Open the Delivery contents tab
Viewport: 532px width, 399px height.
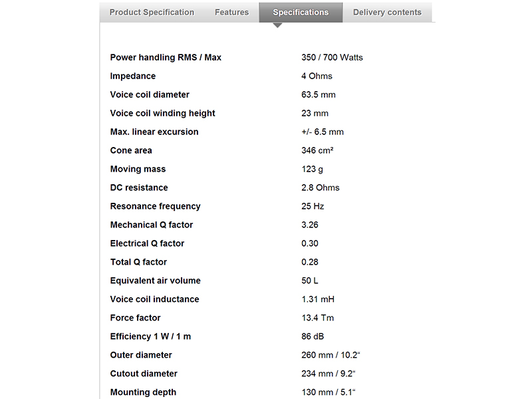pos(387,12)
